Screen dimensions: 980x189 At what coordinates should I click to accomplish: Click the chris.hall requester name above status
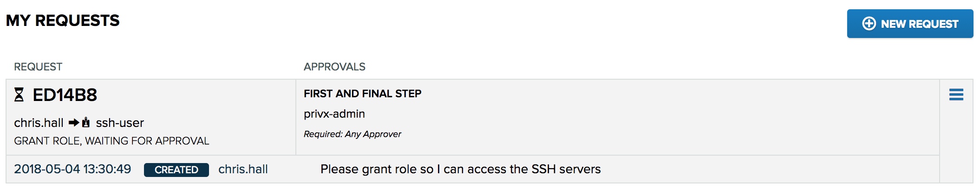coord(39,123)
